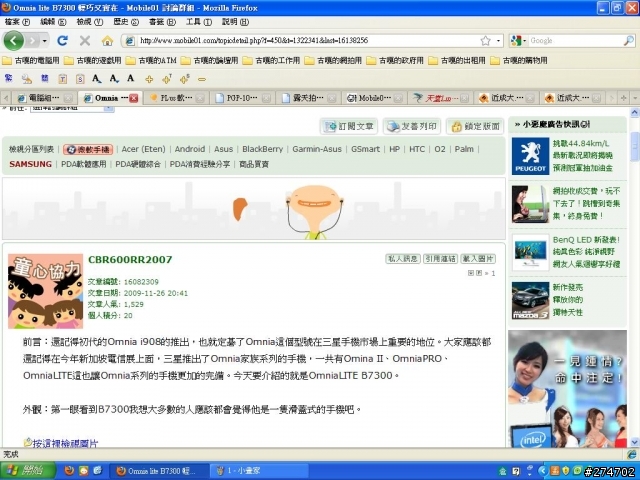Click the yellow plus zoom-in icon
640x480 pixels.
[x=149, y=79]
